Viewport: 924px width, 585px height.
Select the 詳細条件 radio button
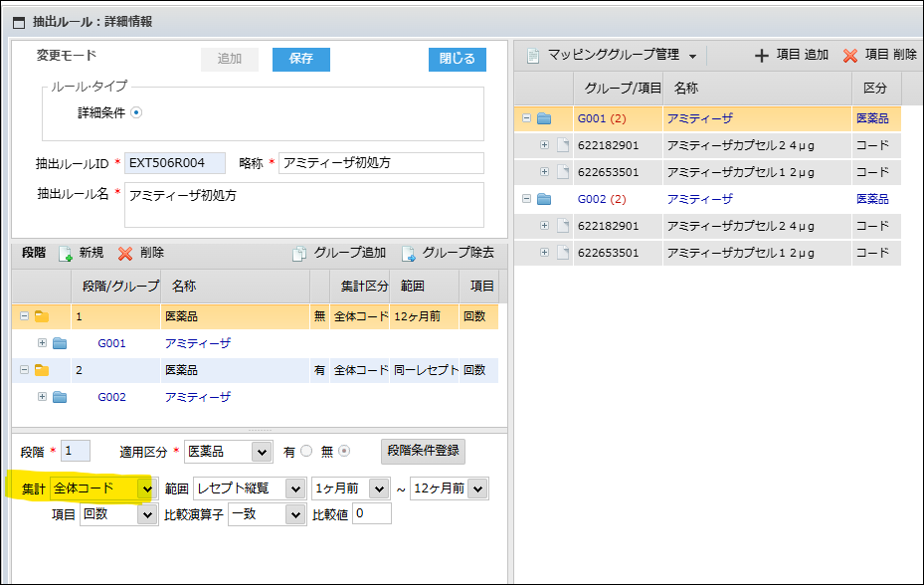[x=136, y=112]
